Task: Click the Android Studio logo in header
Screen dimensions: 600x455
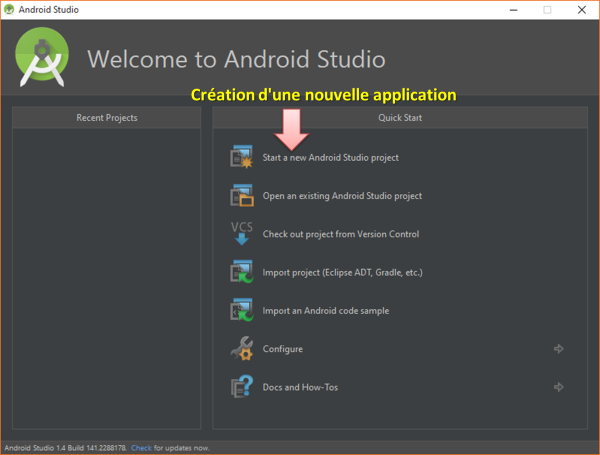Action: [42, 57]
